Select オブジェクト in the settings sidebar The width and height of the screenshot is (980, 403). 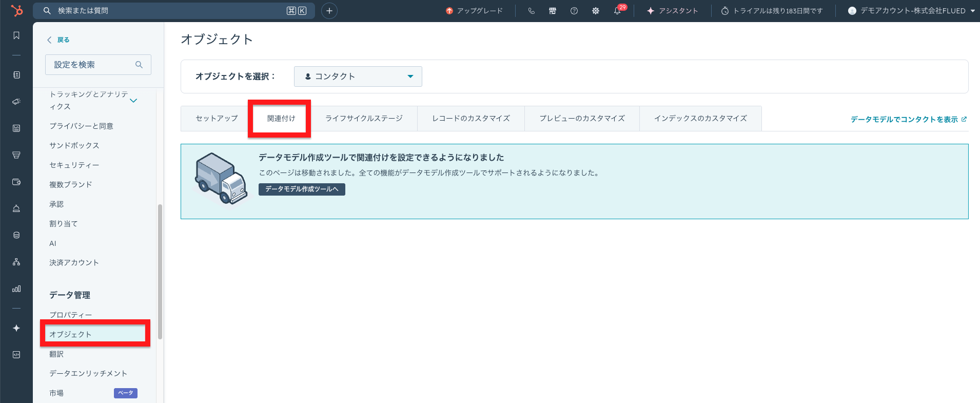(95, 334)
